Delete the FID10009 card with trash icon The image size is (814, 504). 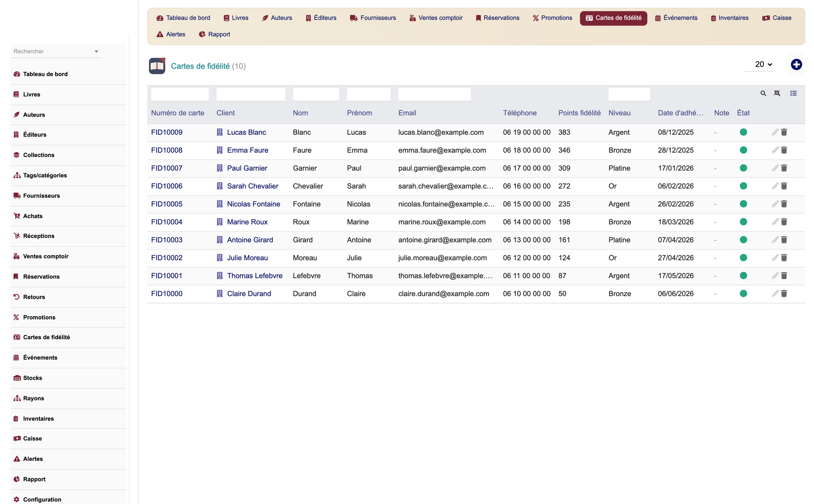pyautogui.click(x=784, y=132)
